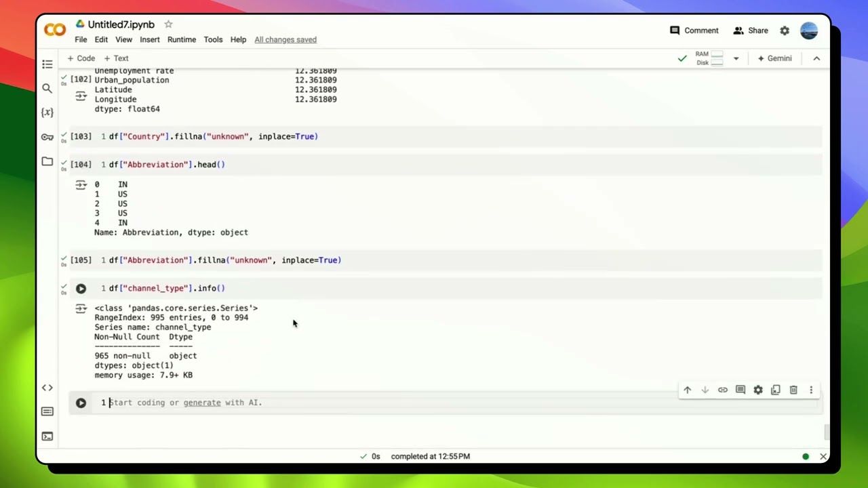868x488 pixels.
Task: Click the channel_type info code line
Action: [167, 288]
